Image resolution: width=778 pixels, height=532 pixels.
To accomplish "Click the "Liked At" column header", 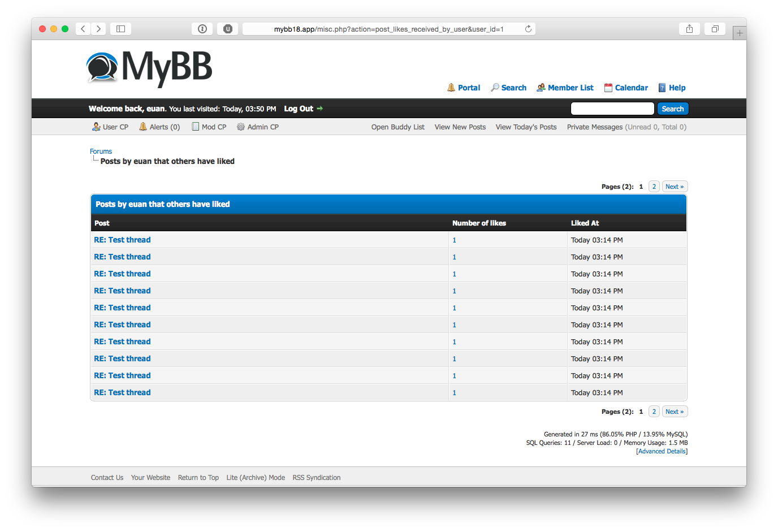I will (585, 223).
